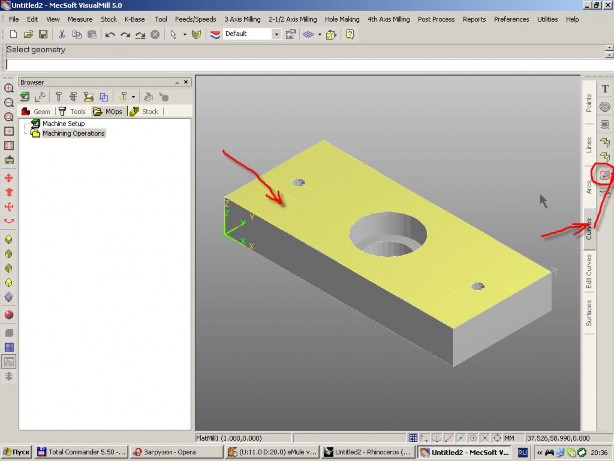Click the zoom in magnifier icon
Image resolution: width=614 pixels, height=461 pixels.
click(x=9, y=88)
